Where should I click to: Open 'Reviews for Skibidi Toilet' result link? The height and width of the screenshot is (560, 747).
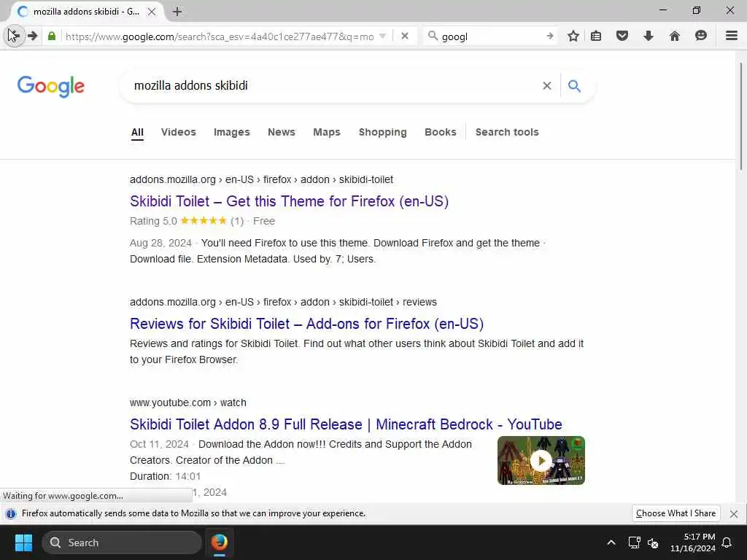(307, 324)
